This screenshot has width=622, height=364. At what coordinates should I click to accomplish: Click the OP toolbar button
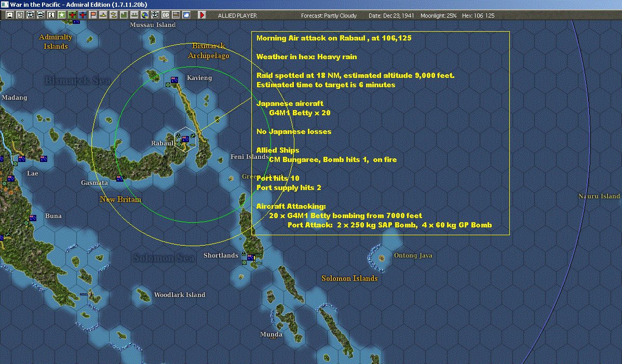tap(166, 15)
